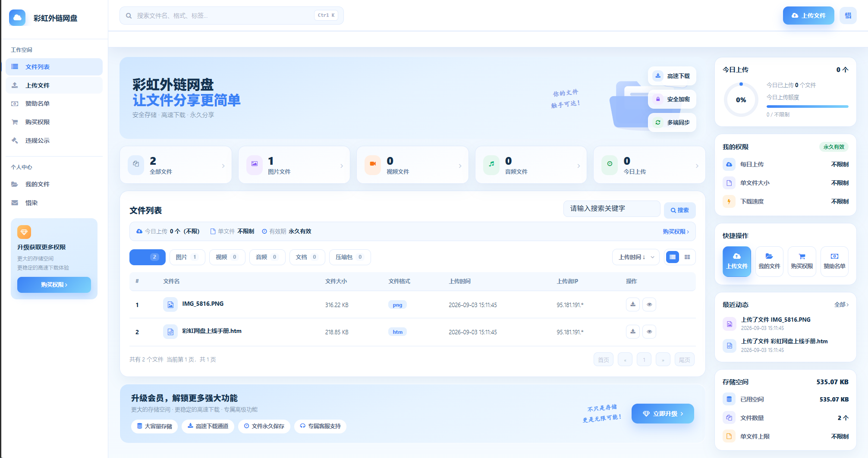Click the 我的文件 quick action tile
868x458 pixels.
769,261
